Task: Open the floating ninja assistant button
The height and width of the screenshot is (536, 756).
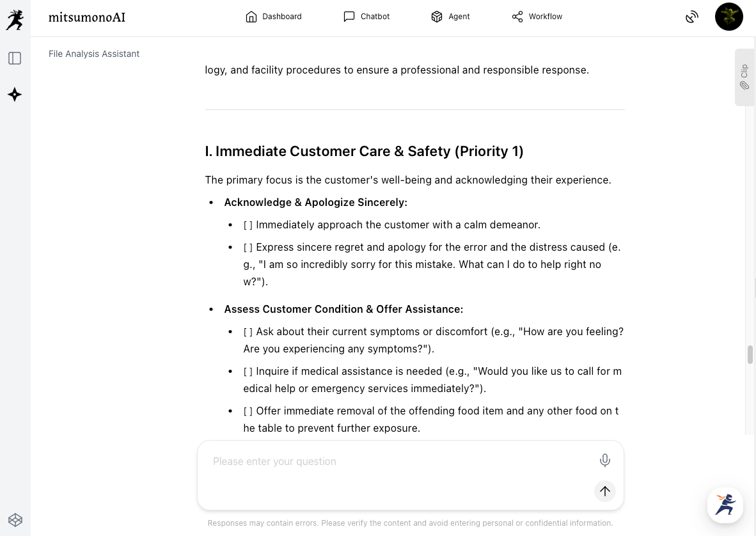Action: tap(725, 505)
